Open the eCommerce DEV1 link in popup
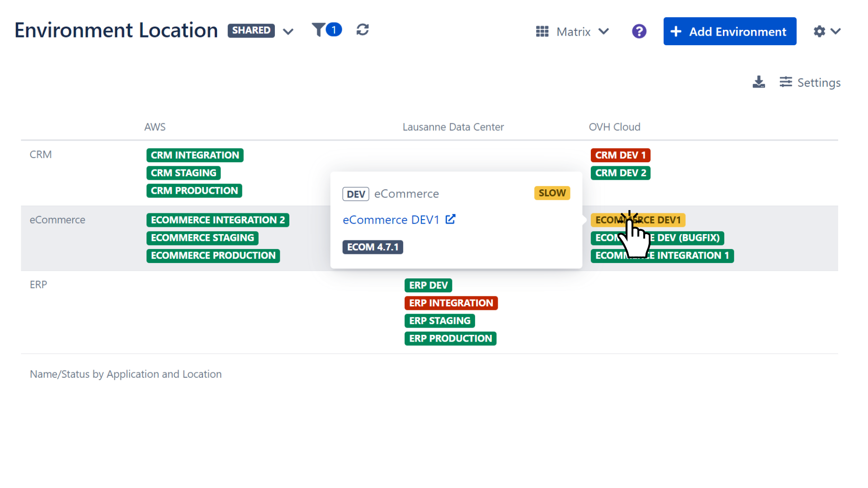 [x=391, y=220]
